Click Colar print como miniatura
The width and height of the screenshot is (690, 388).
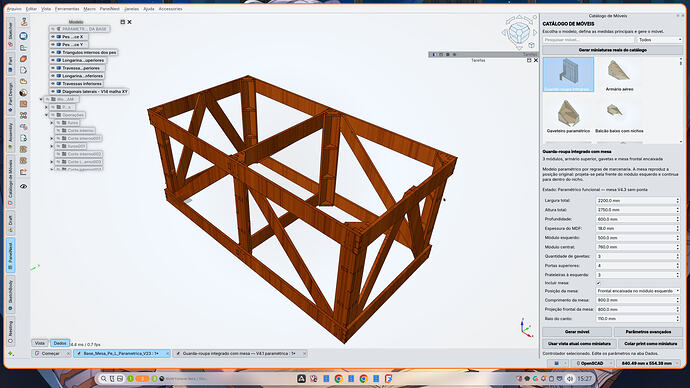tap(650, 344)
